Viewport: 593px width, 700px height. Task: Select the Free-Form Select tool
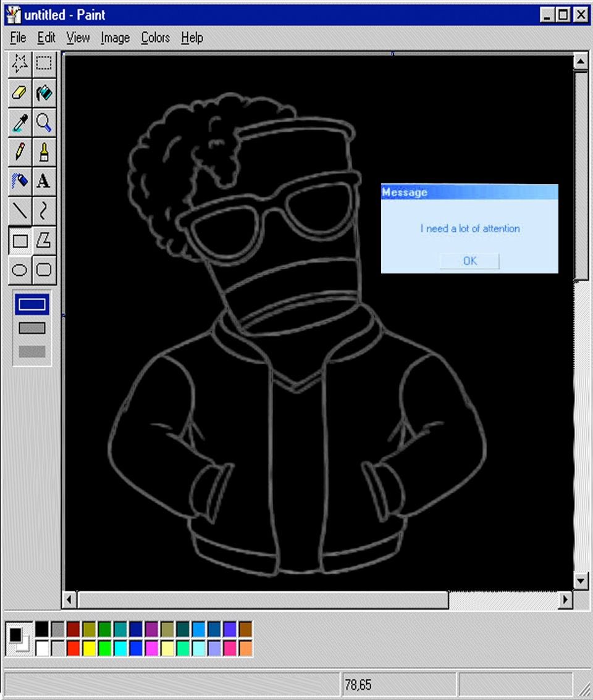20,64
